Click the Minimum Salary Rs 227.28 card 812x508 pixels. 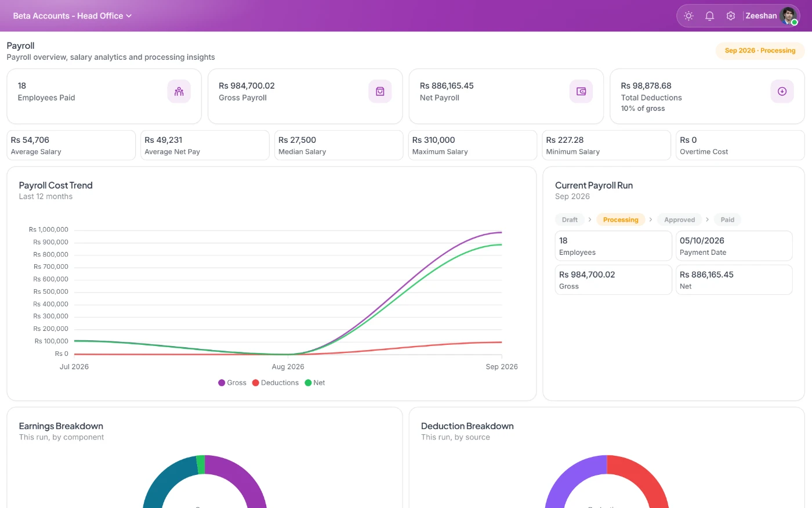(x=607, y=145)
